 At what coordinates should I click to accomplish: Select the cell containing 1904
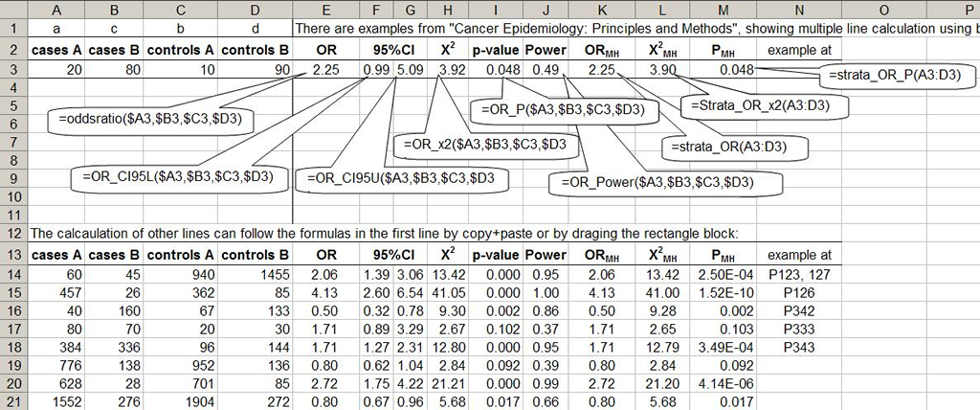tap(181, 402)
